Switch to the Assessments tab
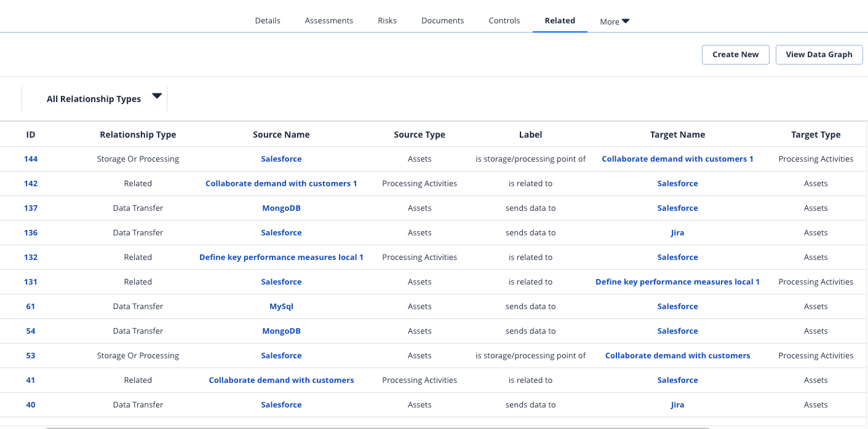This screenshot has height=429, width=868. 328,20
